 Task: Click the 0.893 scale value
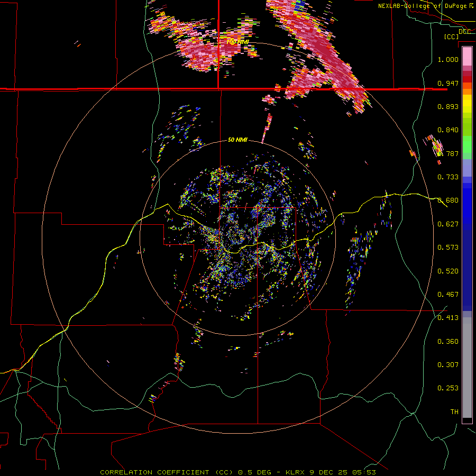[x=448, y=106]
